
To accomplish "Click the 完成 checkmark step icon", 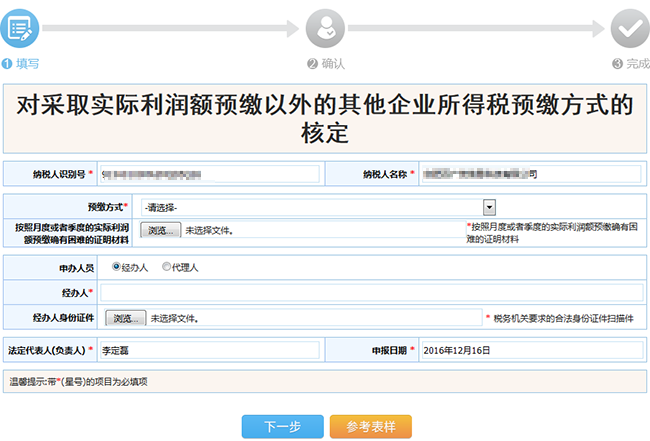I will 630,28.
